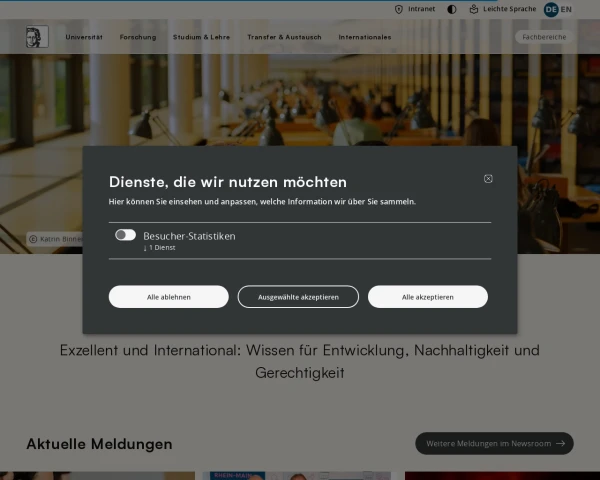
Task: Open the Forschung menu
Action: point(138,37)
